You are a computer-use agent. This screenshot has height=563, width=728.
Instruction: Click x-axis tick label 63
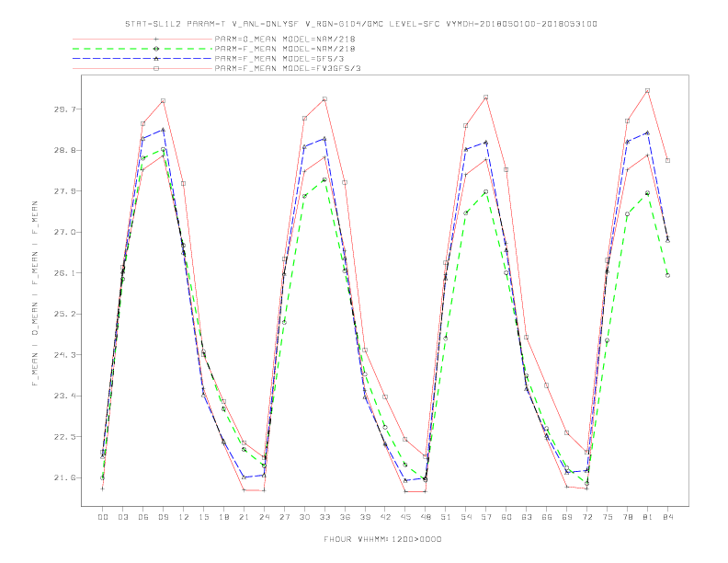pyautogui.click(x=527, y=517)
